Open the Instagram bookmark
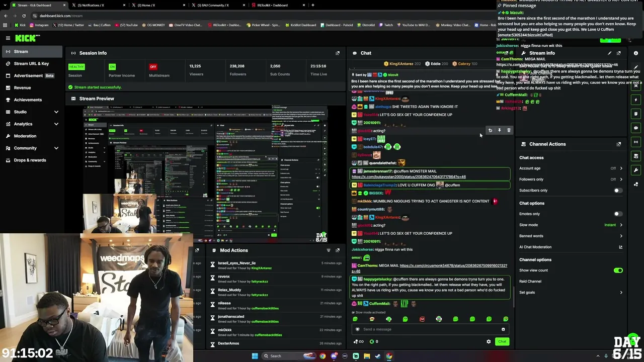Image resolution: width=644 pixels, height=362 pixels. tap(39, 25)
